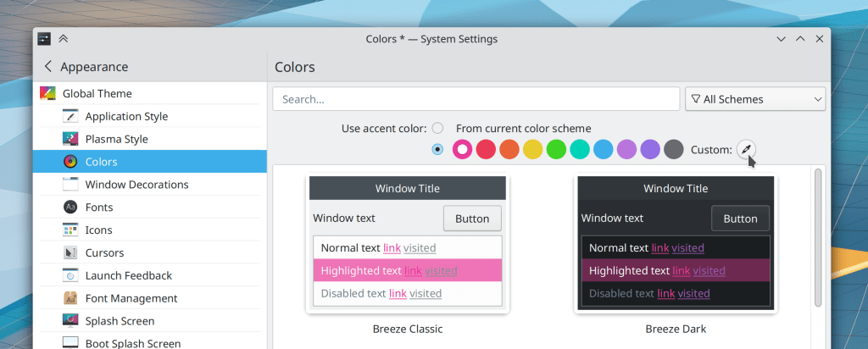Viewport: 868px width, 349px height.
Task: Select Splash Screen in the sidebar
Action: (120, 321)
